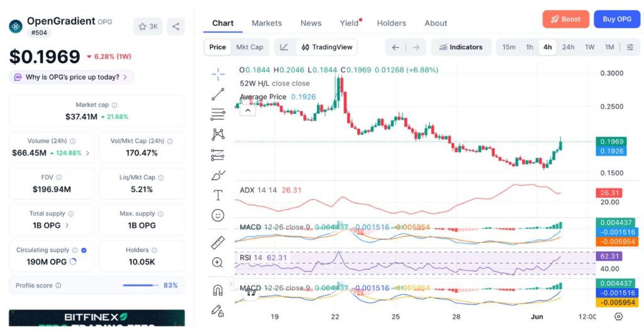Choose the 1M timeframe
The height and width of the screenshot is (331, 644).
coord(609,47)
